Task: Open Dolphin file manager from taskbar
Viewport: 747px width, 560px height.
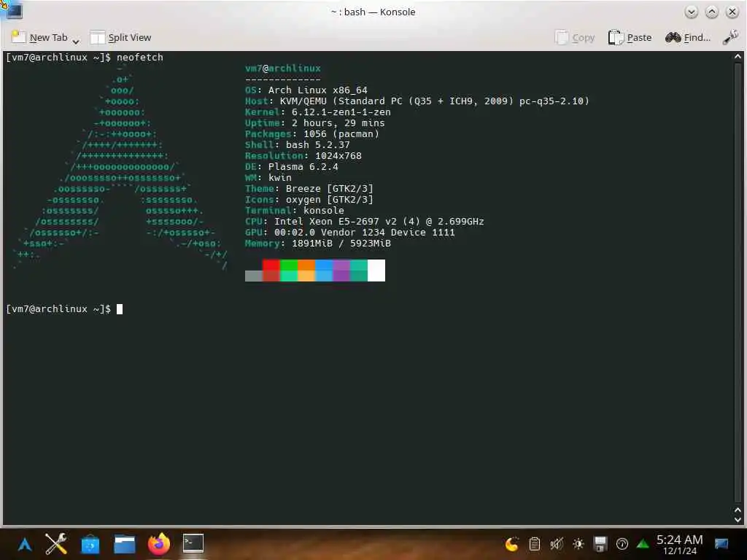Action: click(125, 544)
